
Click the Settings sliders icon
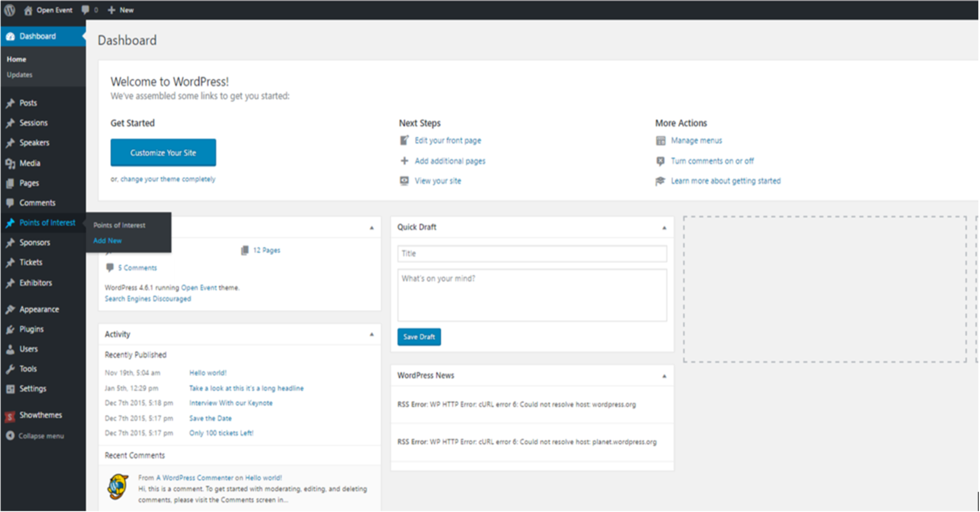click(10, 389)
